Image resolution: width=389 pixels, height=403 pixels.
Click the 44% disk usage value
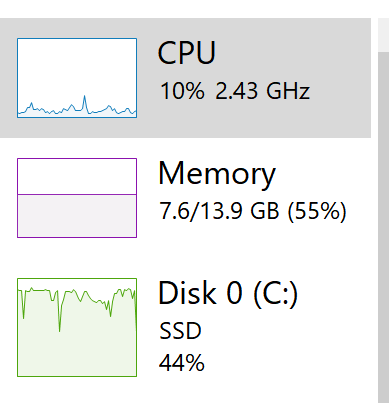(182, 363)
